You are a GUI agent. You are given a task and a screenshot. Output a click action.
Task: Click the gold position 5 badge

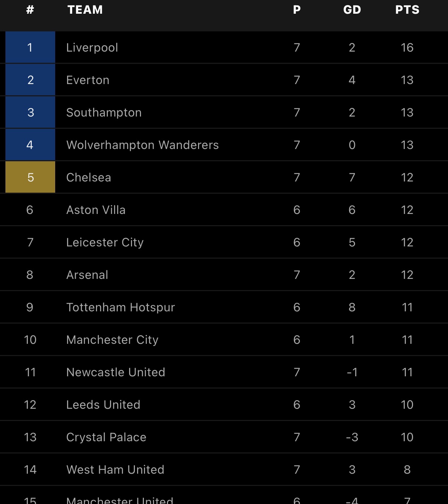coord(30,177)
